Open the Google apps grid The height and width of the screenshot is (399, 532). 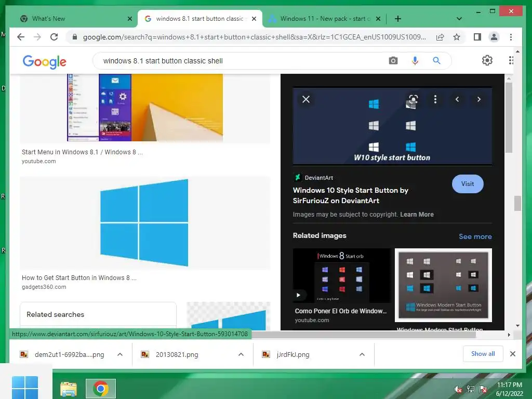click(511, 60)
